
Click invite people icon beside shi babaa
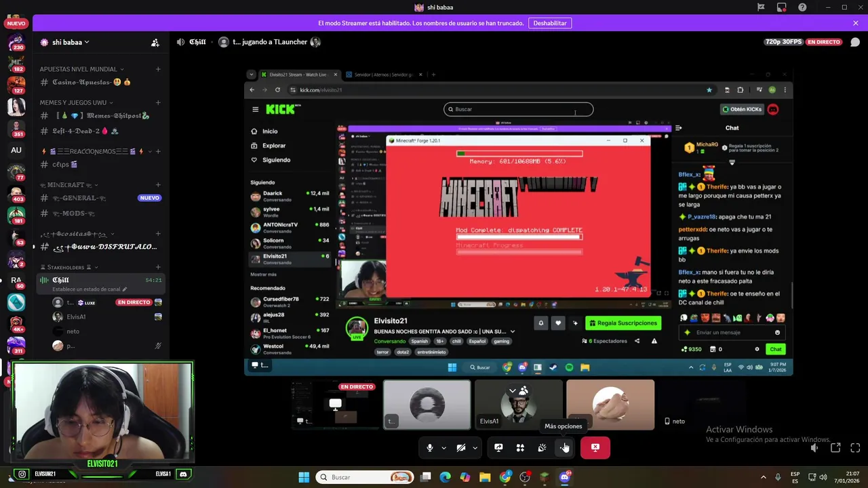(155, 42)
